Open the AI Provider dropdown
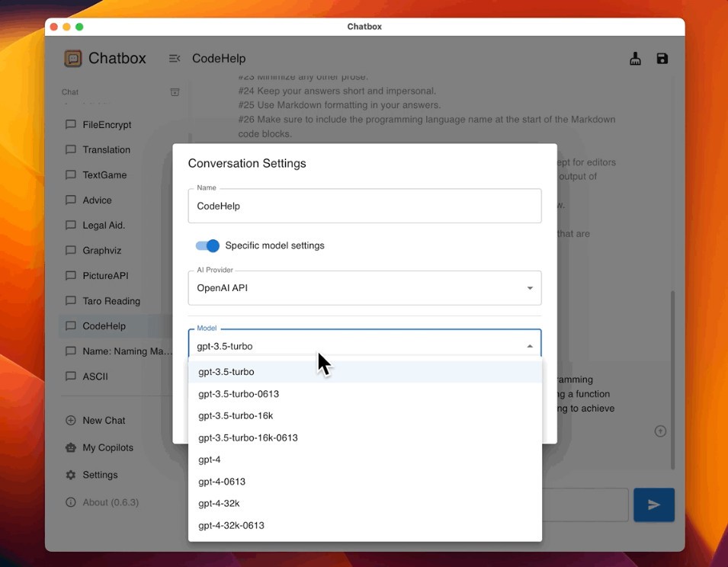 pos(364,288)
